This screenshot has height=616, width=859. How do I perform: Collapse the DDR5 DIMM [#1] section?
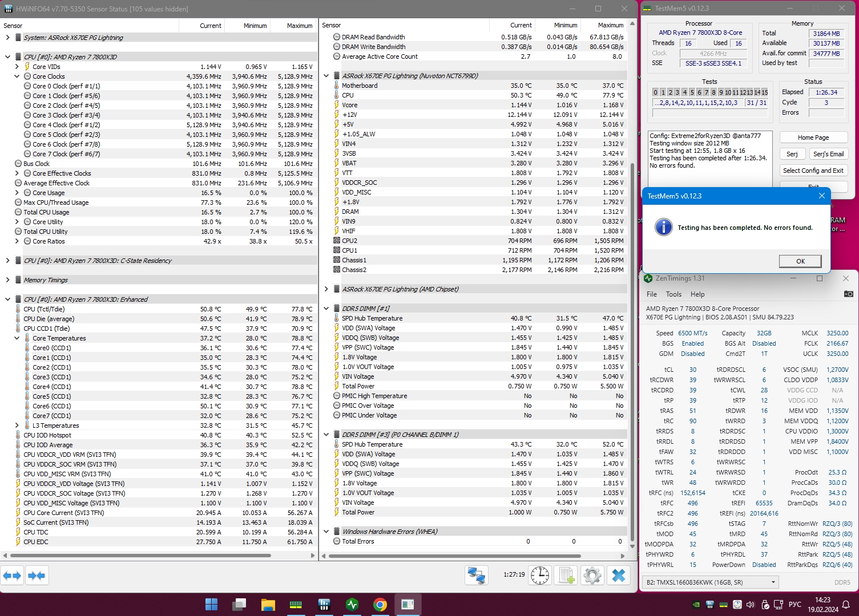point(326,309)
